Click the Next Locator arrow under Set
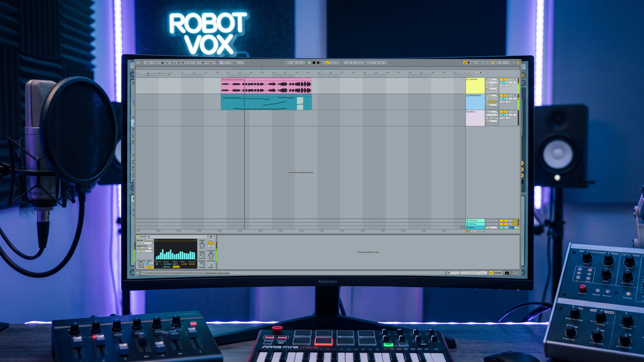This screenshot has height=362, width=644. (471, 75)
